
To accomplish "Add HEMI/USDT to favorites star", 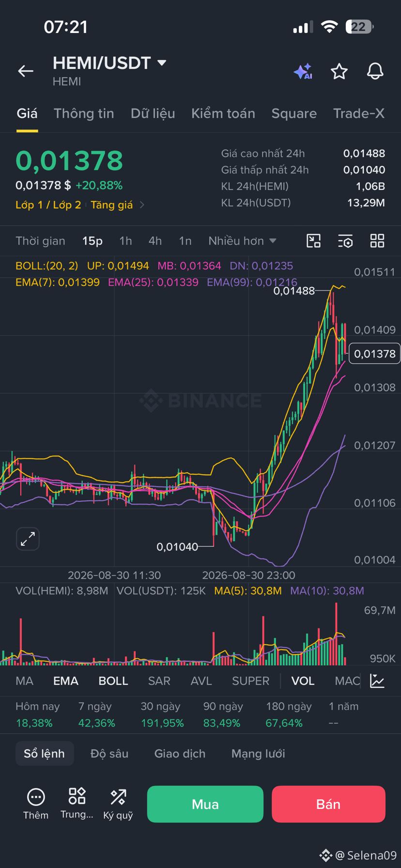I will (339, 72).
